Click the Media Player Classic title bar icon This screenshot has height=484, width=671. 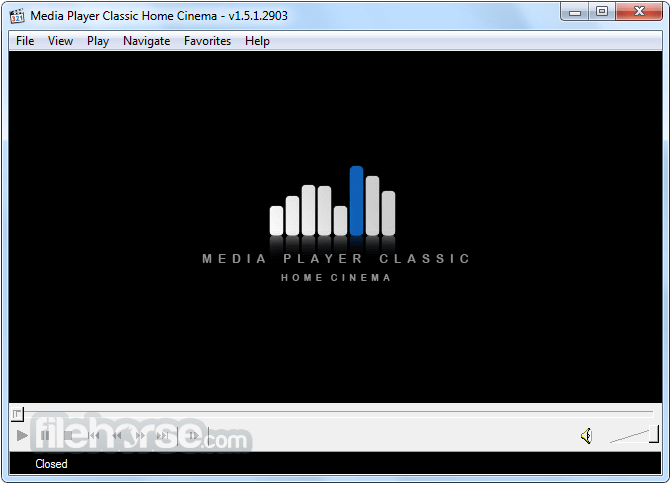click(17, 13)
